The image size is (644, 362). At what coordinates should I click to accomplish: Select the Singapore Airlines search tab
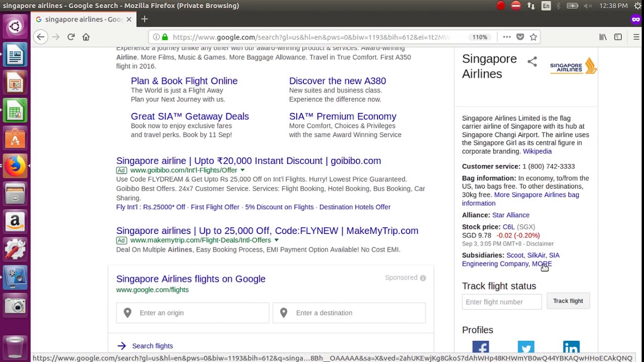click(80, 19)
